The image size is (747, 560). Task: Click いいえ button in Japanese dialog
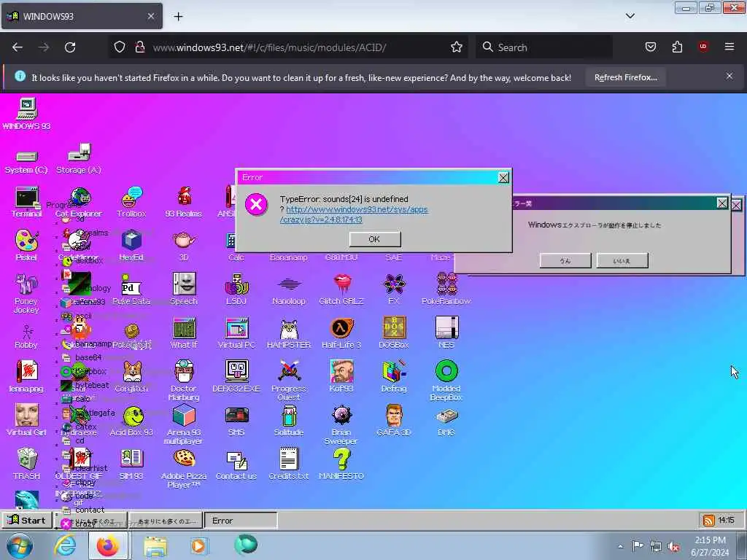pyautogui.click(x=622, y=260)
